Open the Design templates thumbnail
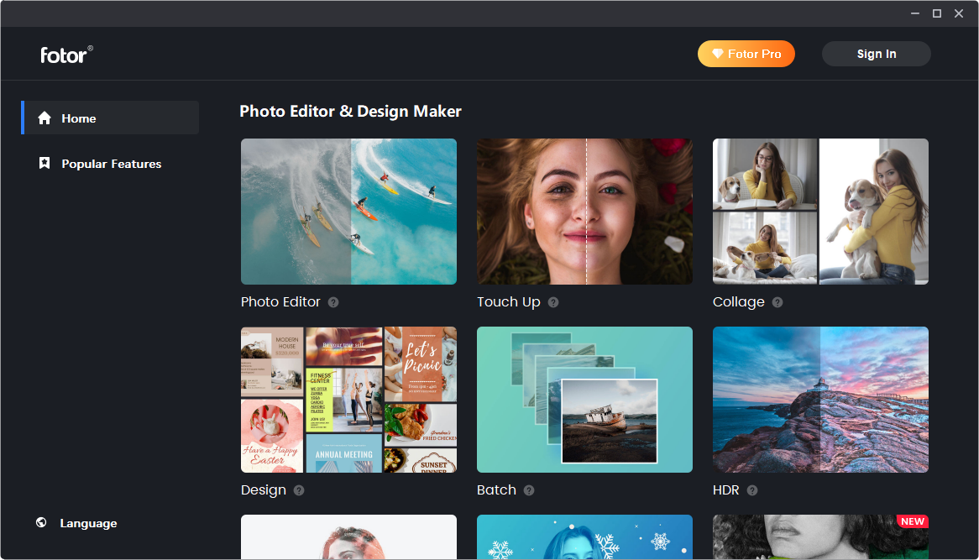The height and width of the screenshot is (560, 979). click(x=349, y=400)
